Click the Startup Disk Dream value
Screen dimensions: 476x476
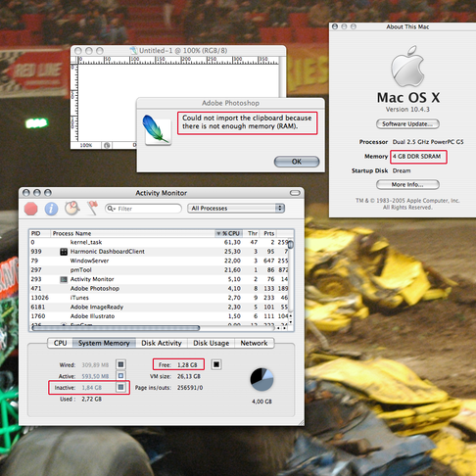click(x=402, y=170)
